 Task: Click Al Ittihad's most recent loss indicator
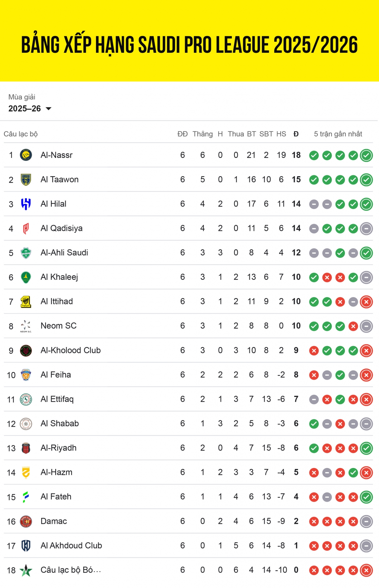tap(366, 302)
